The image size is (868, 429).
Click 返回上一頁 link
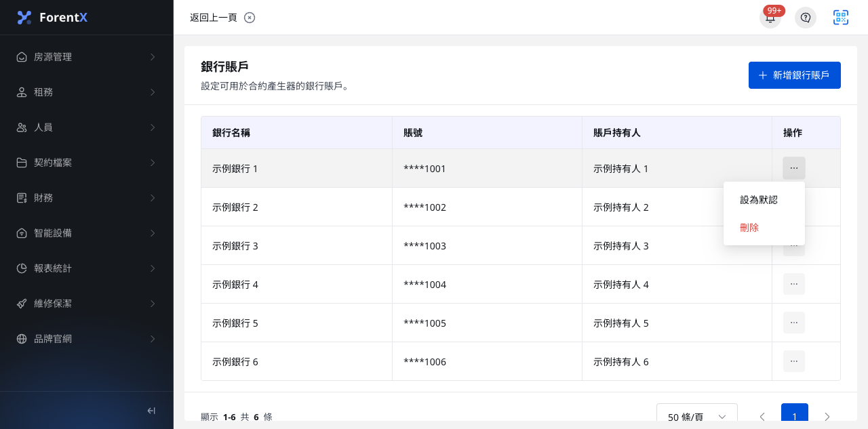(x=214, y=18)
